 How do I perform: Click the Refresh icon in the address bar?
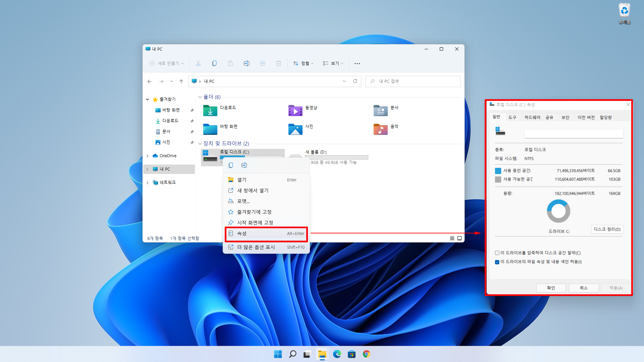point(355,81)
